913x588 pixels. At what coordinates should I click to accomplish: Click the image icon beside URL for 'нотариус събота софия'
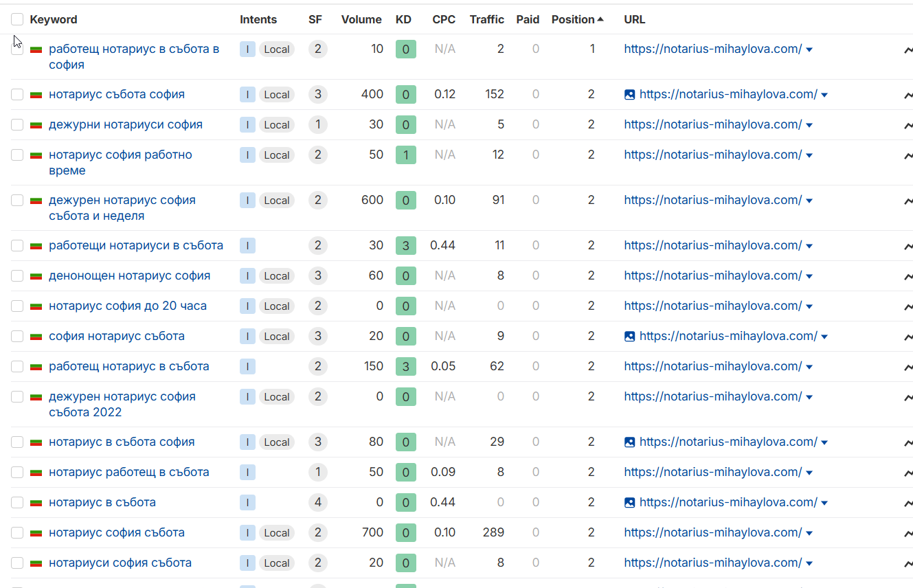[x=629, y=95]
